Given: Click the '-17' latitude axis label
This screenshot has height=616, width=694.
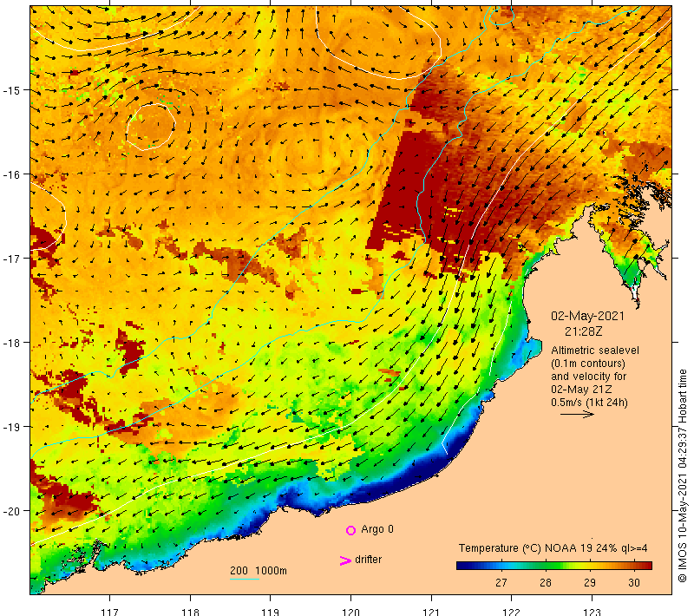Looking at the screenshot, I should click(x=11, y=259).
